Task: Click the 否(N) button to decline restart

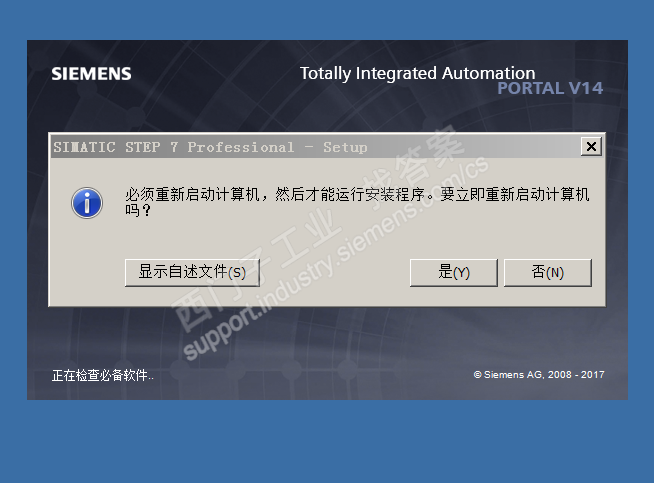Action: [548, 272]
